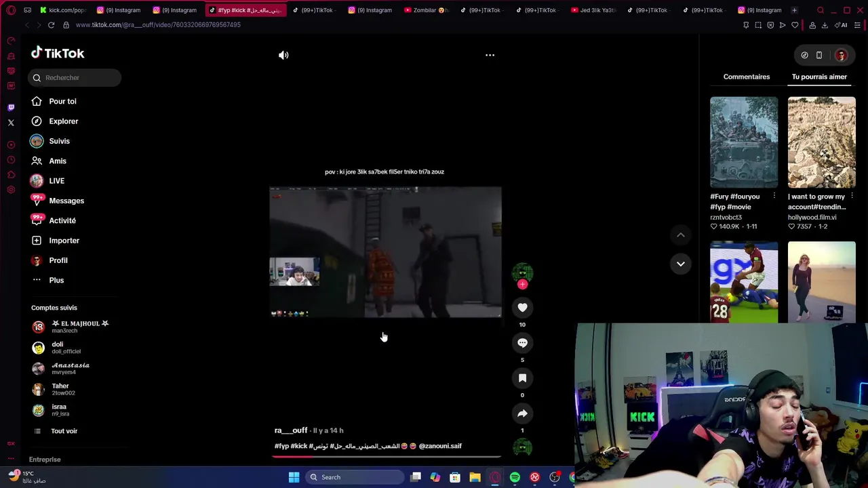Open Amis page
Image resolution: width=868 pixels, height=488 pixels.
58,161
